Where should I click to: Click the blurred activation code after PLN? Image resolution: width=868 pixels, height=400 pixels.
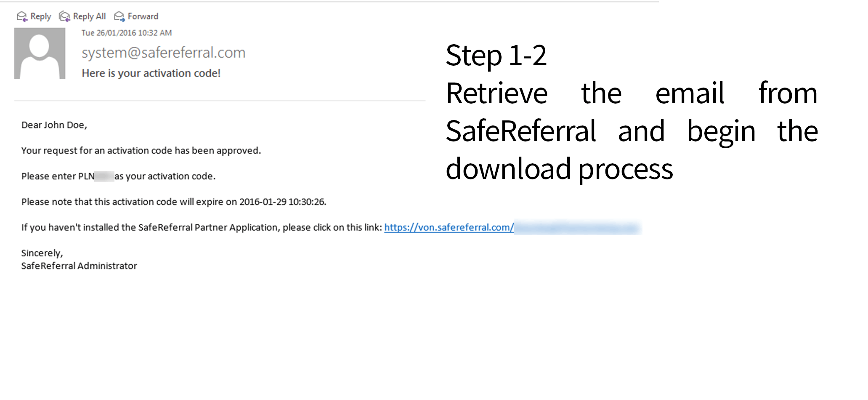click(104, 176)
